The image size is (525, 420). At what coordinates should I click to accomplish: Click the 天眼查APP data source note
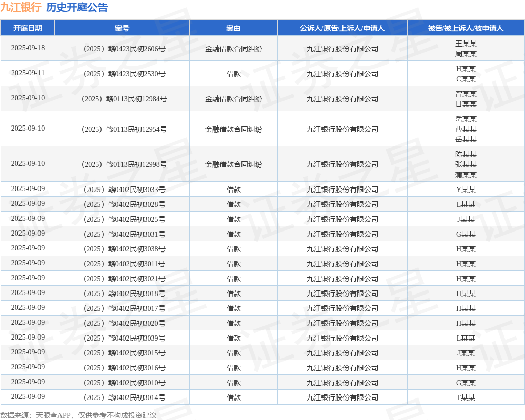click(x=78, y=415)
